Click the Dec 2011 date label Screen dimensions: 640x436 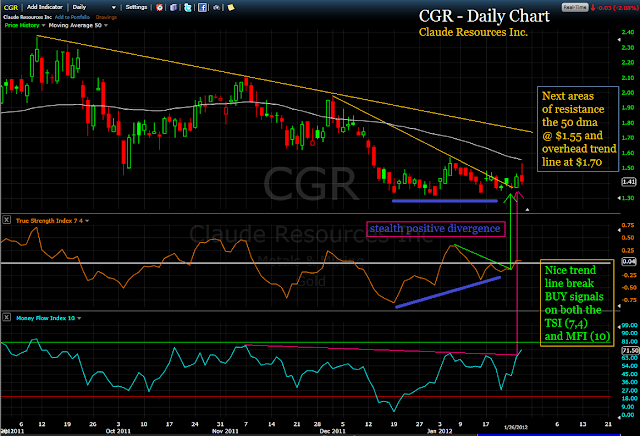point(332,431)
